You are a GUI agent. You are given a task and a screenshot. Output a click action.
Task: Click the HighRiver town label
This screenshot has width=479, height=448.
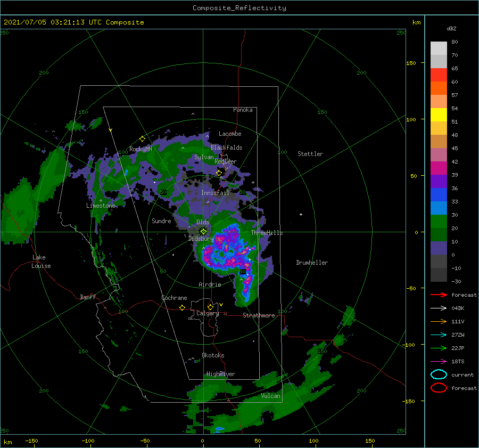(x=221, y=374)
